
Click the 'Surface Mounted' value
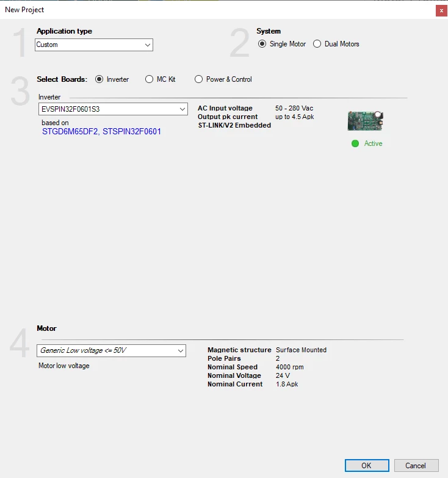tap(301, 350)
